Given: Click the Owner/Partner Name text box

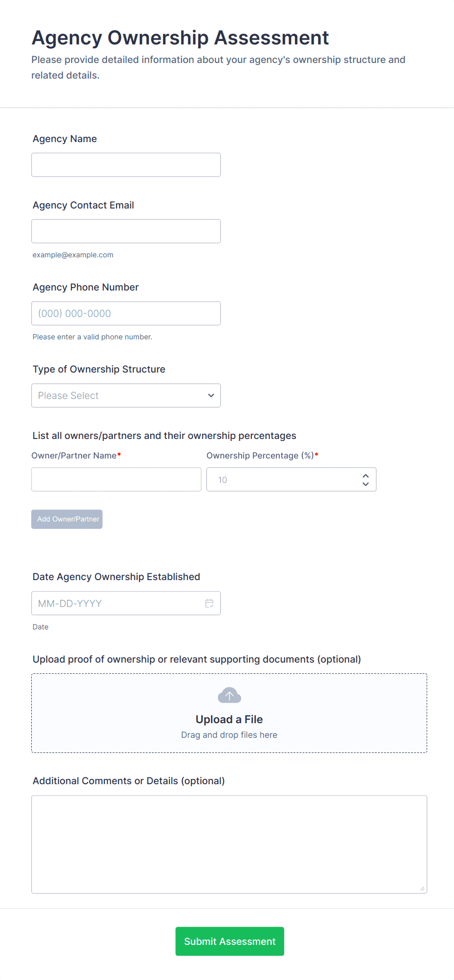Looking at the screenshot, I should 116,480.
